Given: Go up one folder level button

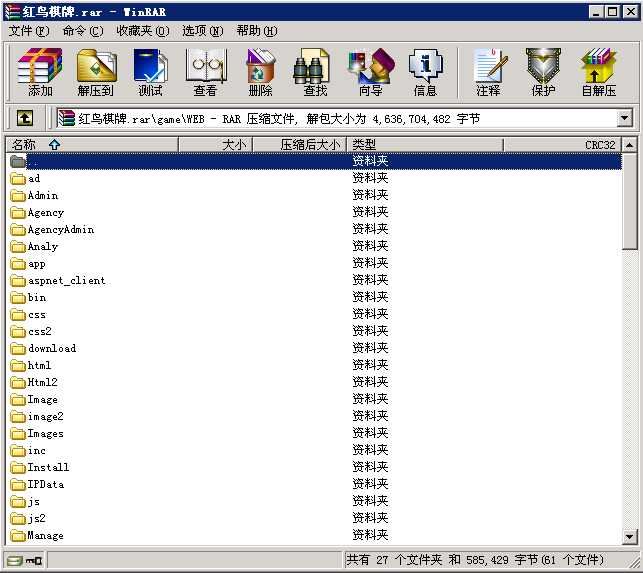Looking at the screenshot, I should click(x=25, y=119).
